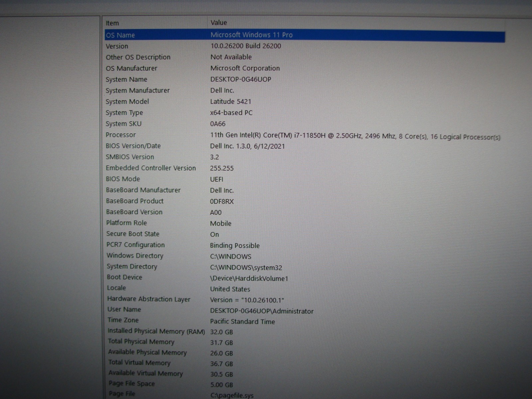Screen dimensions: 532x399
Task: Click the Binding Possible value
Action: pyautogui.click(x=235, y=246)
